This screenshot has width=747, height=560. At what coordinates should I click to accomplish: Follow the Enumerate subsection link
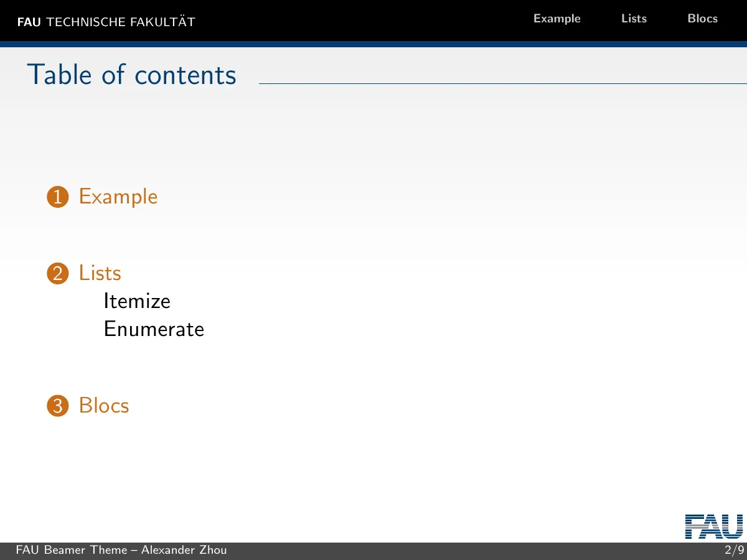click(x=154, y=329)
